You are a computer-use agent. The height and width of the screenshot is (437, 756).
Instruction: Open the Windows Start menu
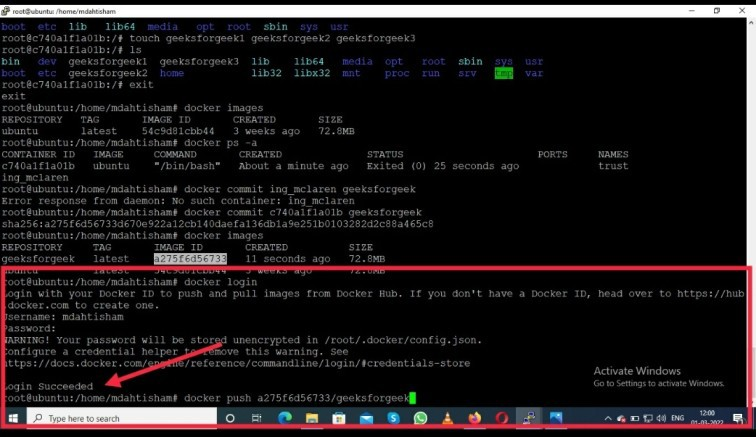pos(14,418)
